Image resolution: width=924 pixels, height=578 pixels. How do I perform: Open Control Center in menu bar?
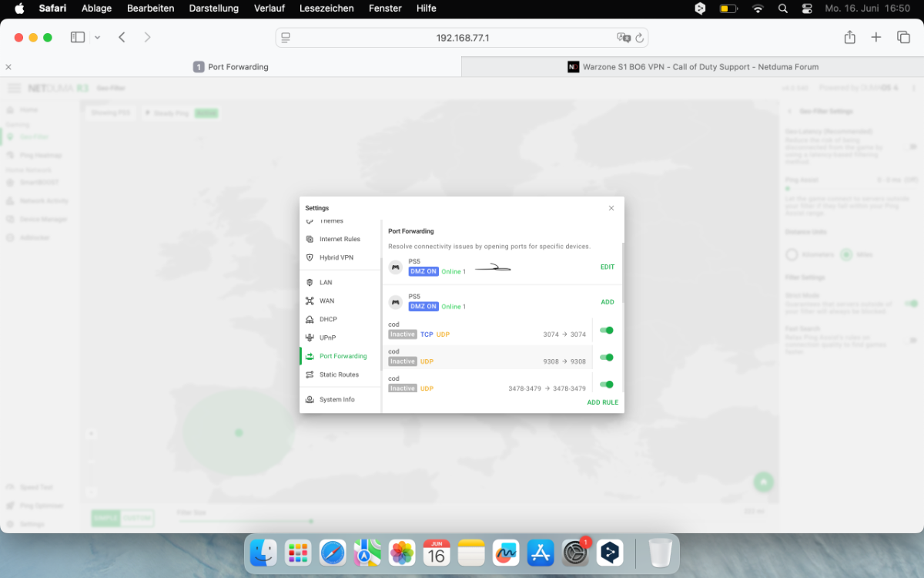click(807, 8)
